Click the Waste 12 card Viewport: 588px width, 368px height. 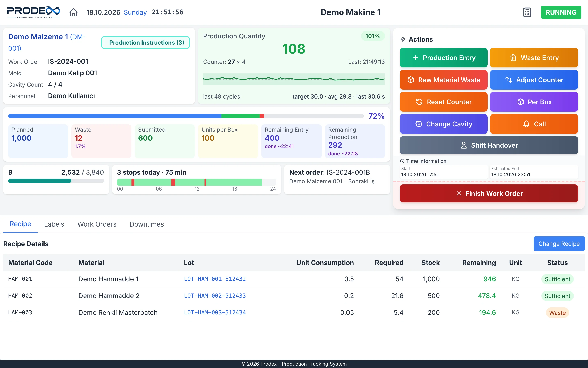tap(101, 141)
